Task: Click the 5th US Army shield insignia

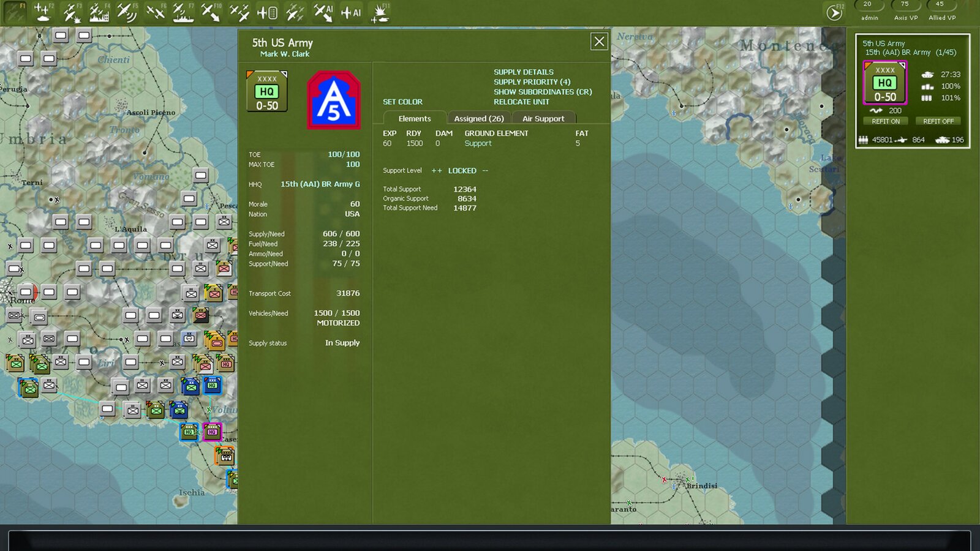Action: [333, 100]
